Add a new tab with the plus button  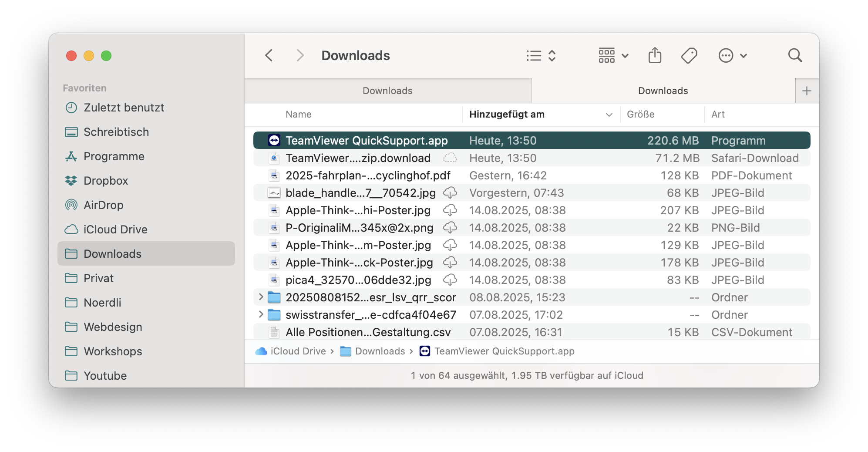807,91
